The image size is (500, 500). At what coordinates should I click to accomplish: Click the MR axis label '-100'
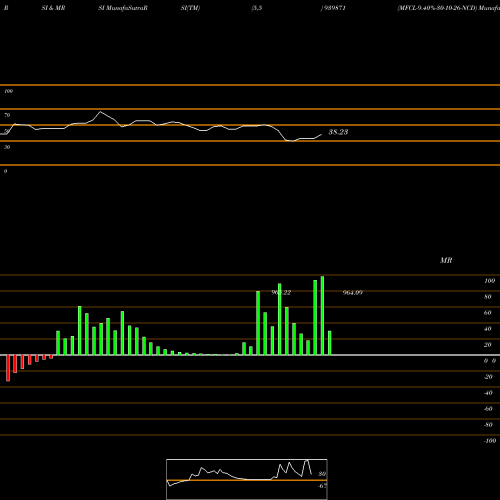pos(490,441)
